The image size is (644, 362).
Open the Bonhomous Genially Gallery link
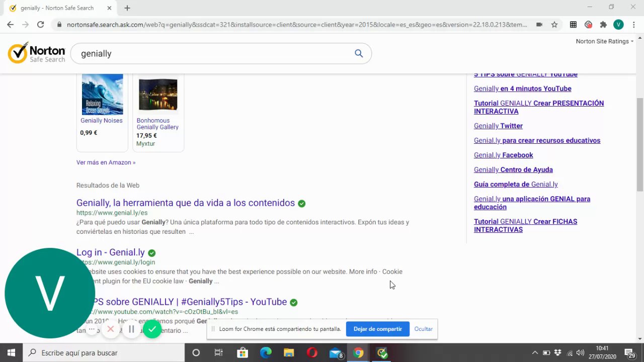(x=157, y=124)
